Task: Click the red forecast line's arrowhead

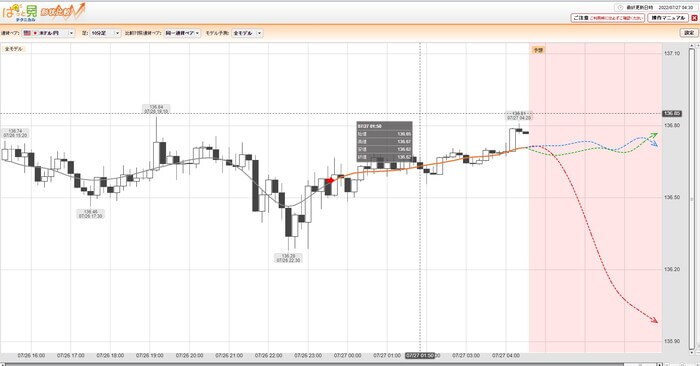Action: click(x=654, y=320)
